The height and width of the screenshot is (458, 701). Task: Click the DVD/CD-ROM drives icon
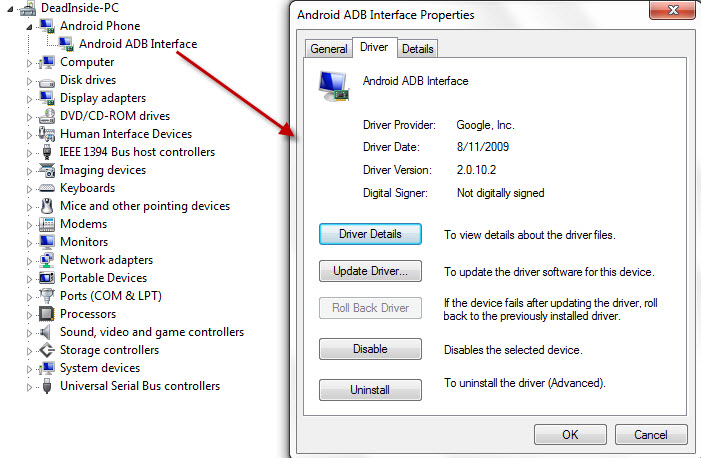pyautogui.click(x=46, y=116)
